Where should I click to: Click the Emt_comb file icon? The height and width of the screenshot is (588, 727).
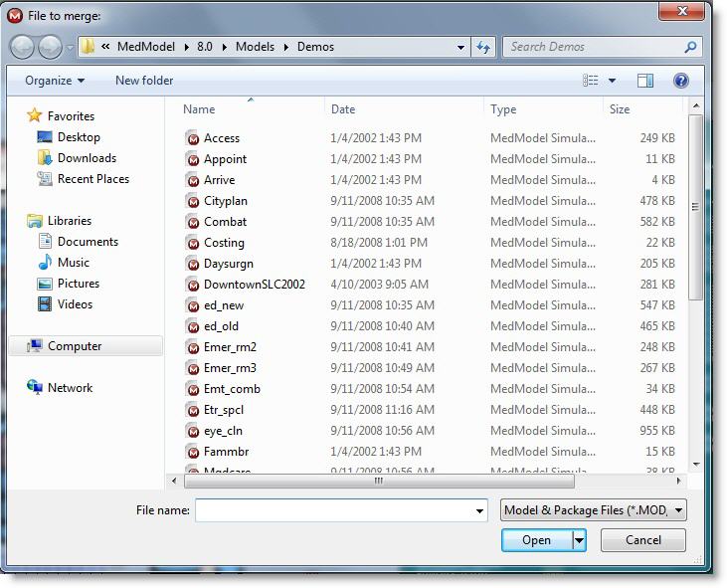[x=192, y=389]
